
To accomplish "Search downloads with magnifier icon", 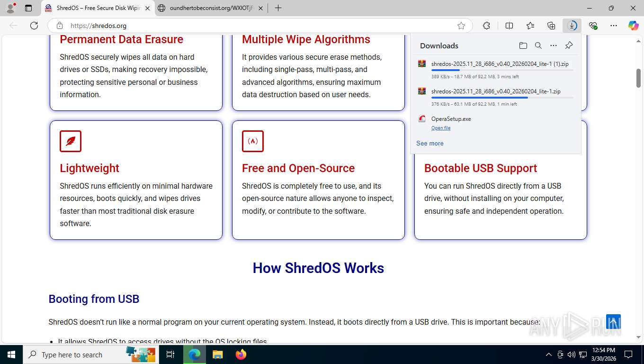I will coord(538,45).
